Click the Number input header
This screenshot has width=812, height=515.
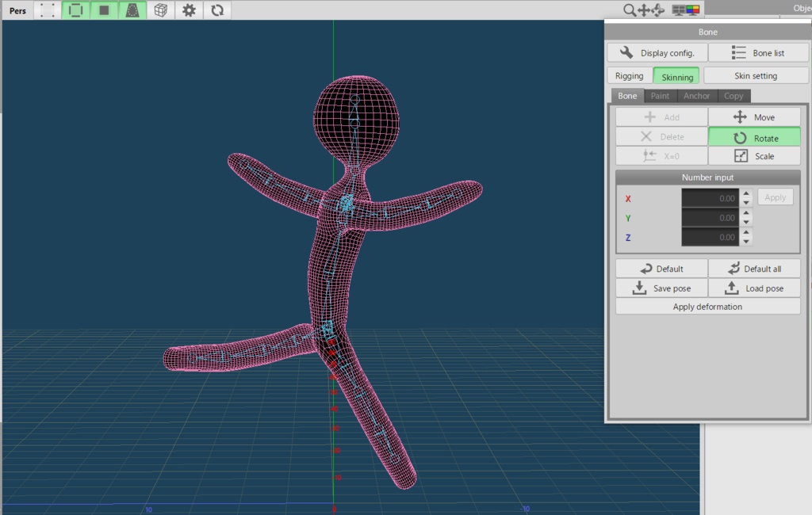pyautogui.click(x=707, y=177)
